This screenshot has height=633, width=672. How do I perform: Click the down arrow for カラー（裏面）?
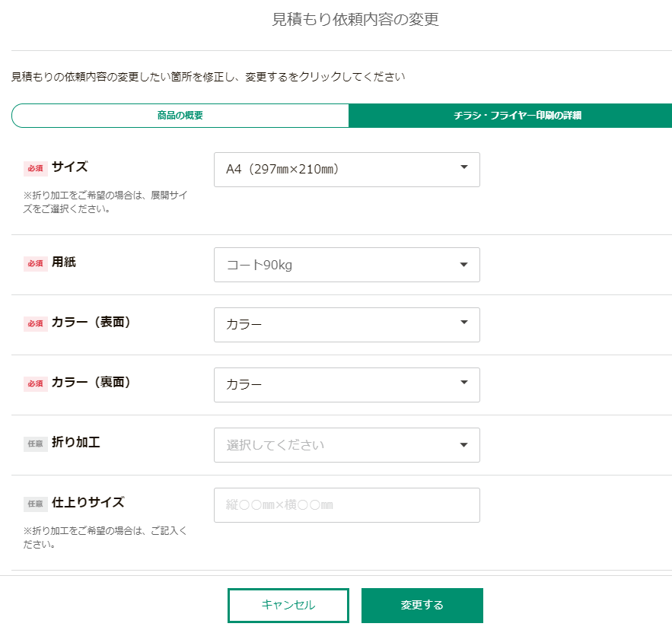(x=464, y=383)
